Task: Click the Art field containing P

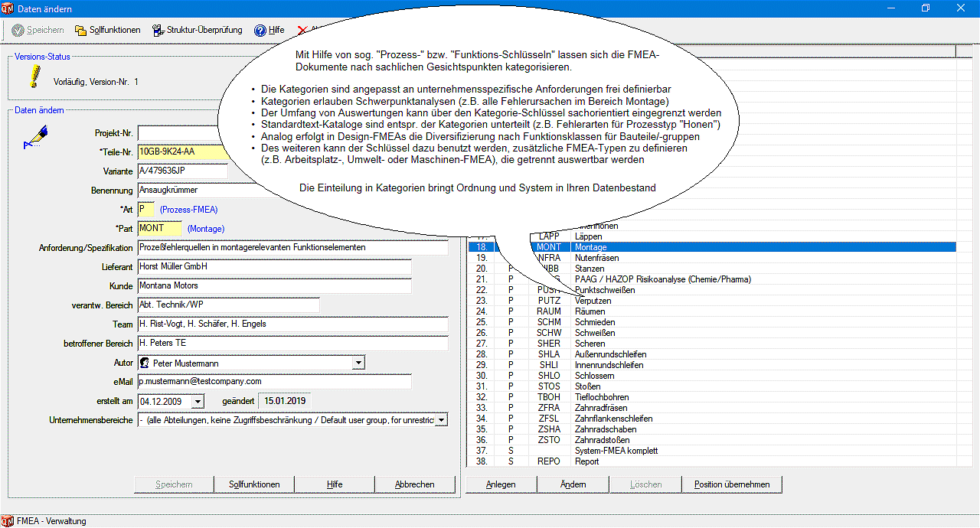Action: pos(146,210)
